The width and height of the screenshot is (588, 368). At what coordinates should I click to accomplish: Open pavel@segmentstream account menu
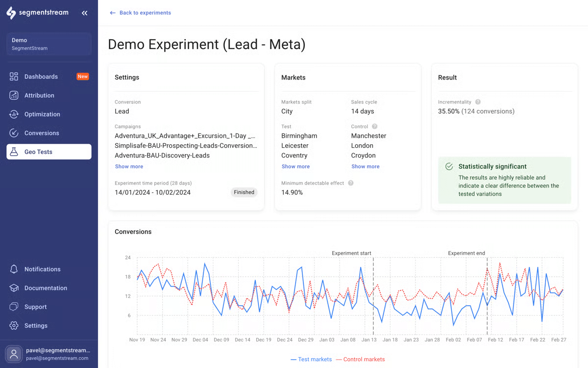click(49, 354)
